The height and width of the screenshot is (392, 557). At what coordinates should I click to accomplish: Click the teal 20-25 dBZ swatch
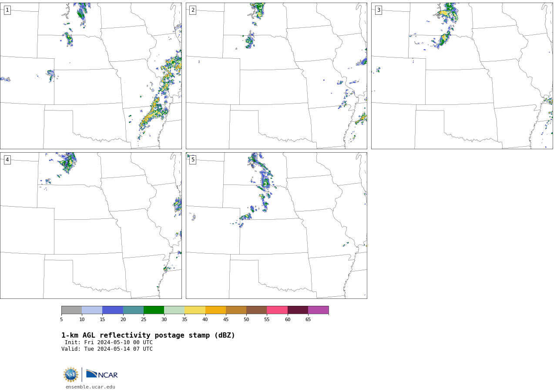click(133, 310)
